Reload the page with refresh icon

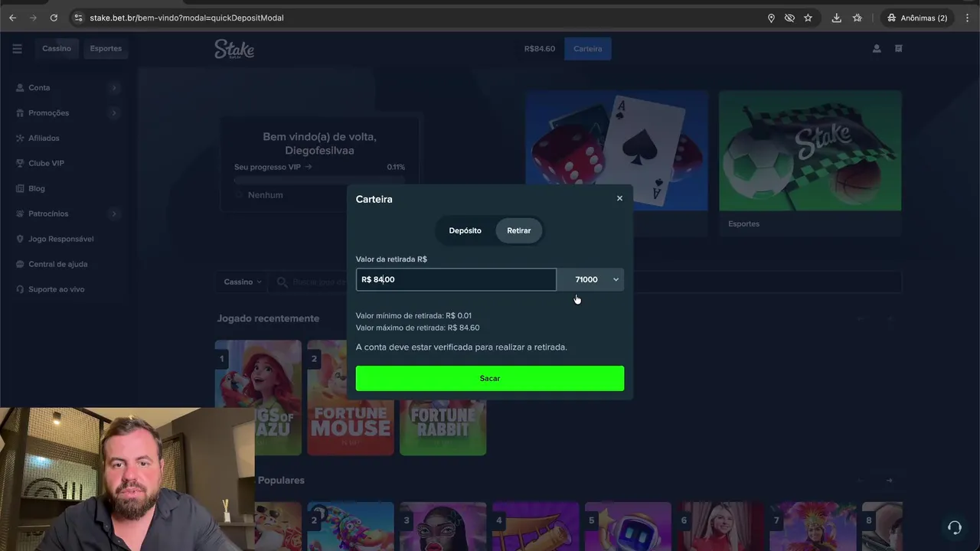[54, 18]
